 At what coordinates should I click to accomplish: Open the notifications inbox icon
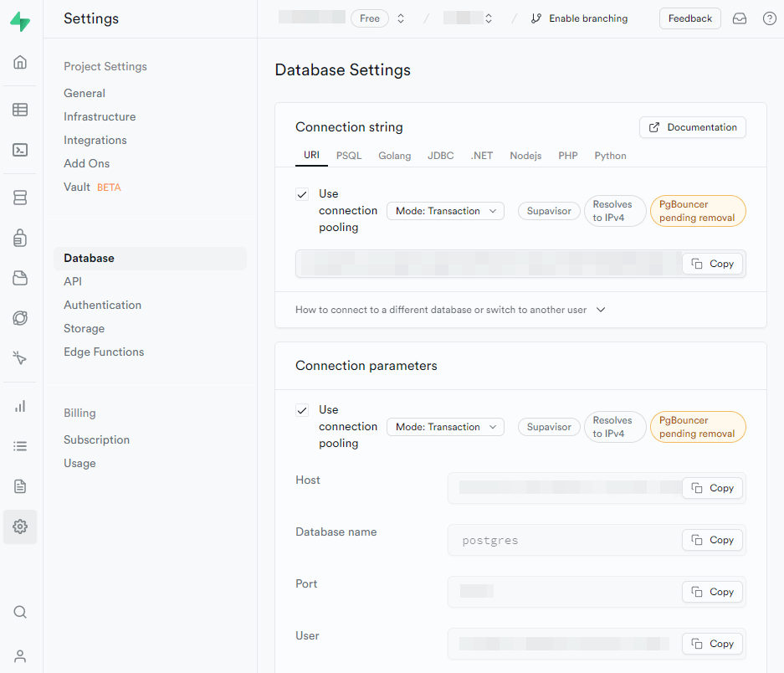(740, 18)
